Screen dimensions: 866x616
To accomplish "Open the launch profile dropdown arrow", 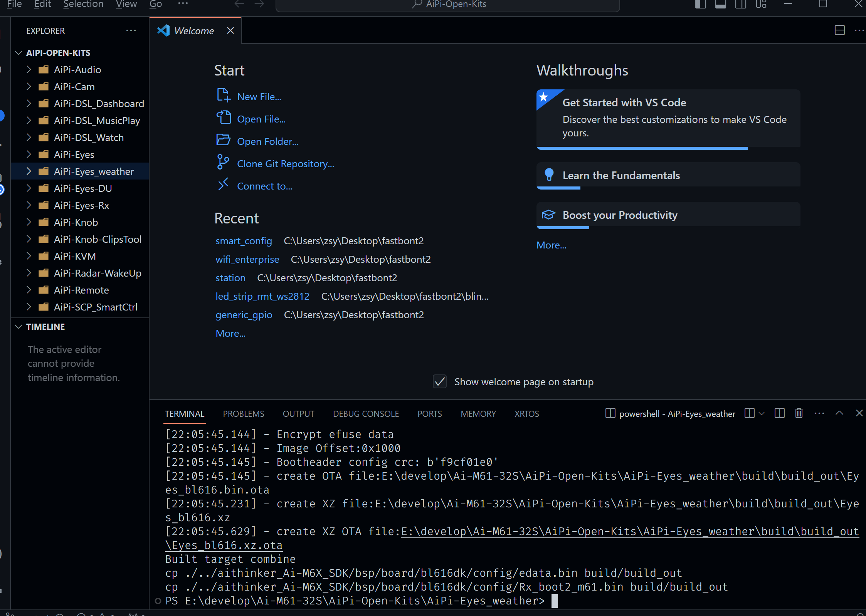I will click(x=762, y=414).
